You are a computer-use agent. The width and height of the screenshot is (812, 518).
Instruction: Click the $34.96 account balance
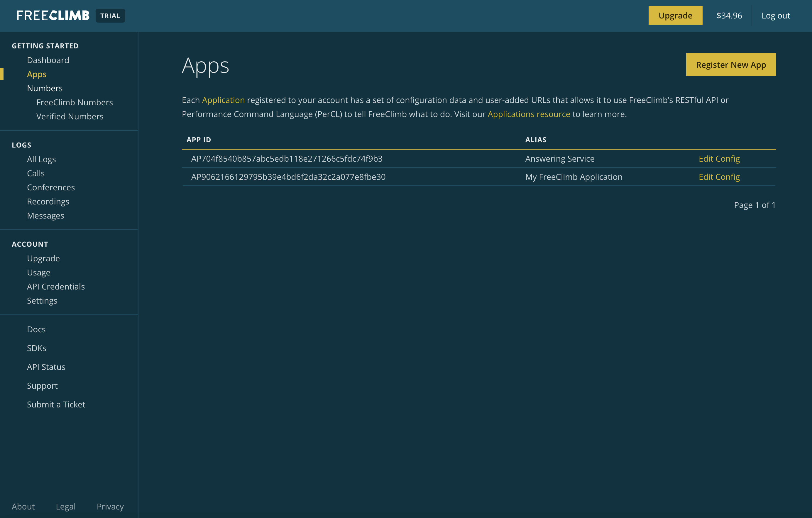(729, 16)
